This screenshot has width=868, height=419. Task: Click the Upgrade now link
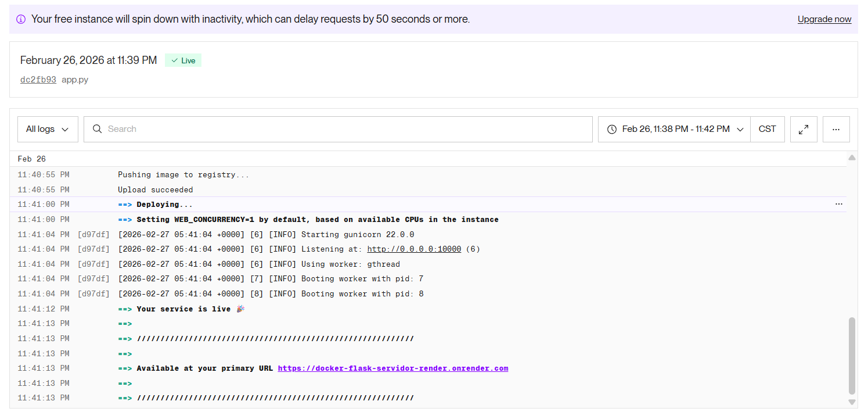pyautogui.click(x=824, y=19)
